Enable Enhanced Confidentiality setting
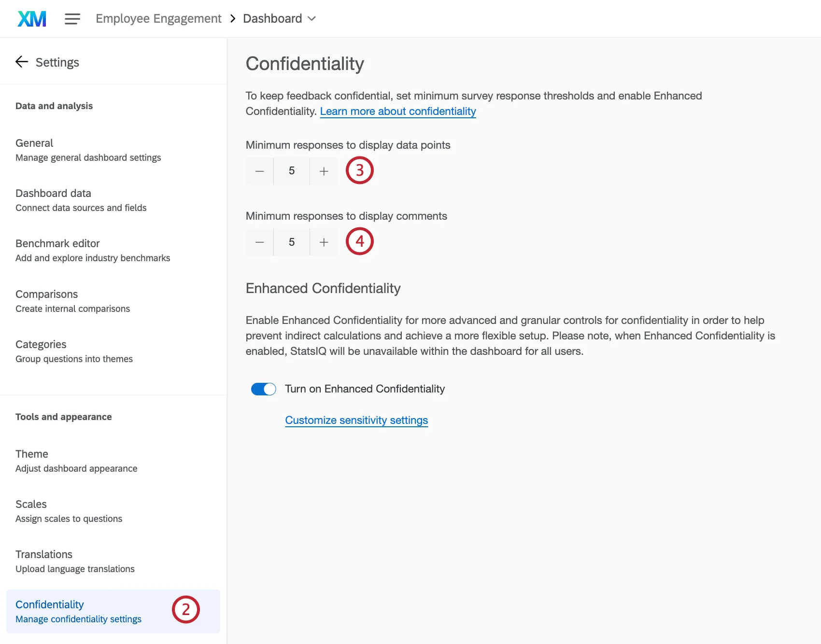Screen dimensions: 821x644 tap(263, 389)
